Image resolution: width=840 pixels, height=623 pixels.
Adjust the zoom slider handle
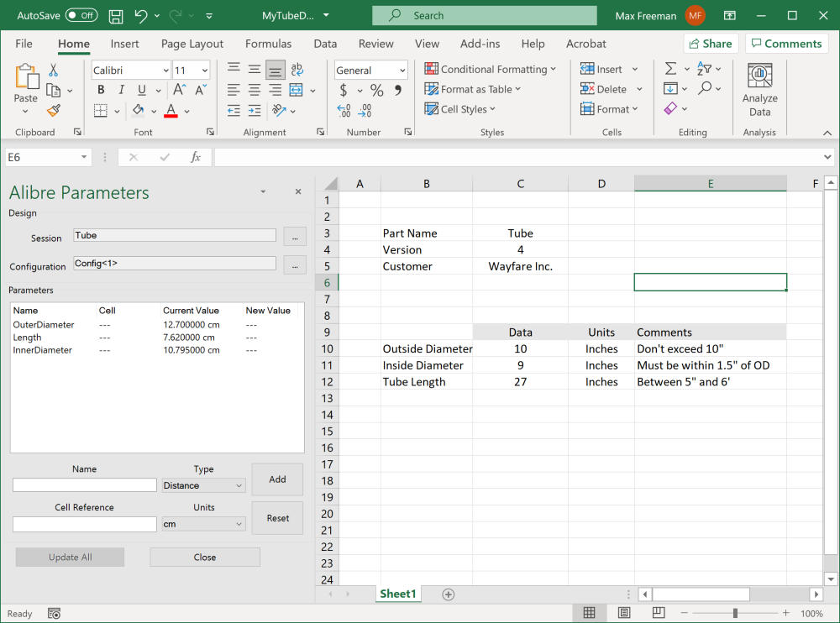click(x=735, y=613)
